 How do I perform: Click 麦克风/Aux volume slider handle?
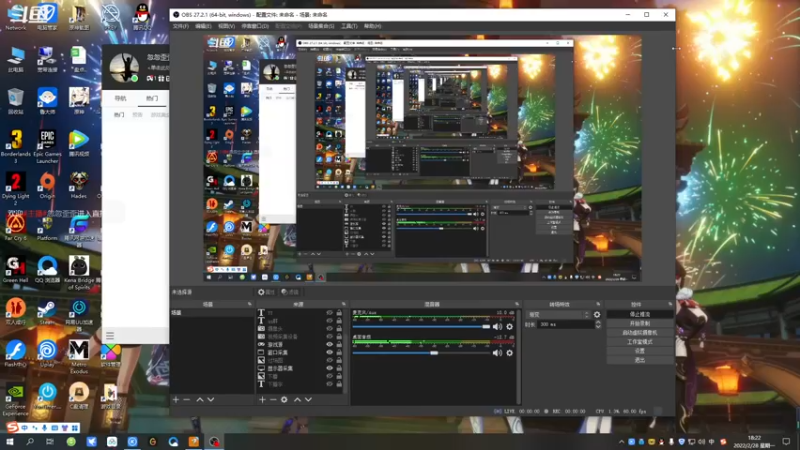click(x=486, y=327)
